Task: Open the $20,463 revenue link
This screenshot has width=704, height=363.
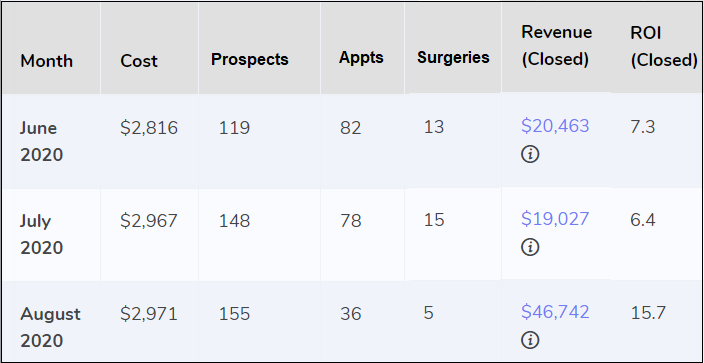Action: (555, 126)
